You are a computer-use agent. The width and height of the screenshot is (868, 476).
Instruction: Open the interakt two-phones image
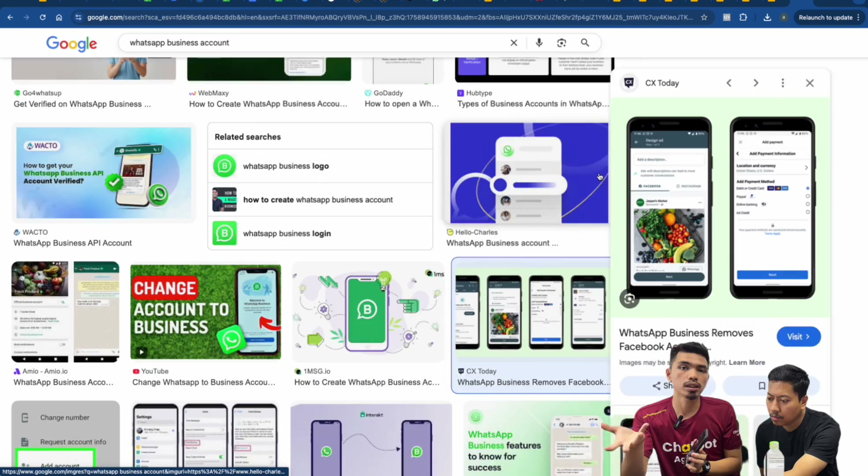[x=371, y=439]
